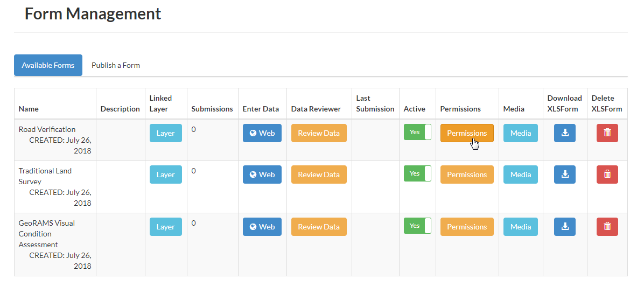Open Web data entry for Road Verification

[x=262, y=133]
